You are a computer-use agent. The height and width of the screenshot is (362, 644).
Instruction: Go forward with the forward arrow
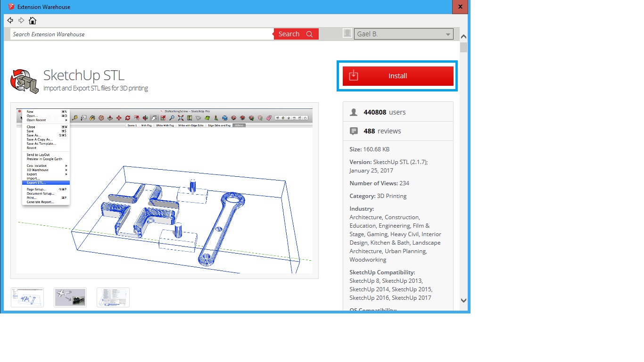pos(21,20)
